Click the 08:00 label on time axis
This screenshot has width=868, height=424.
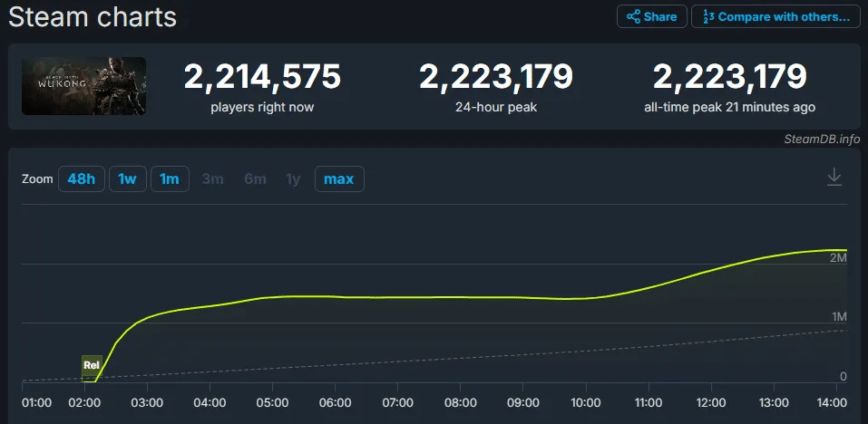tap(461, 401)
